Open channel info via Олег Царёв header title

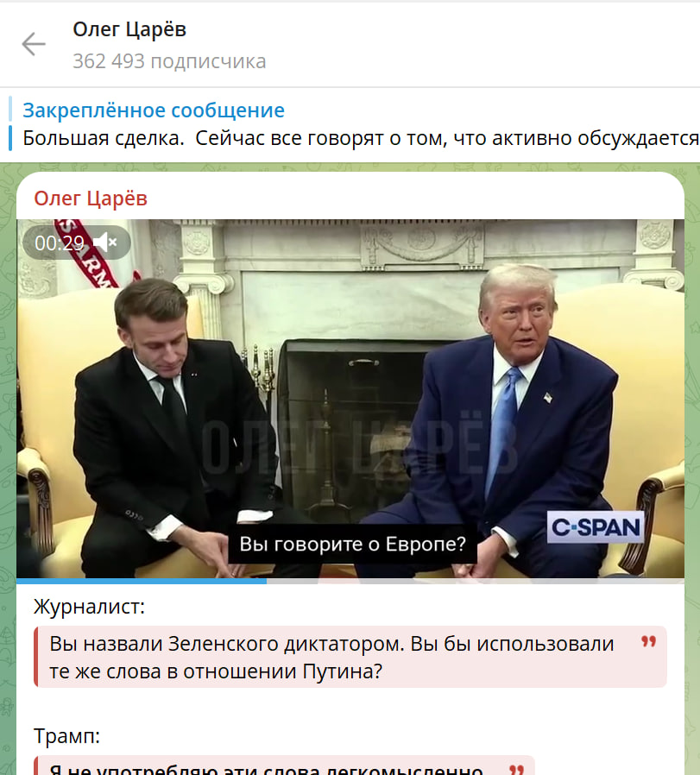tap(129, 29)
